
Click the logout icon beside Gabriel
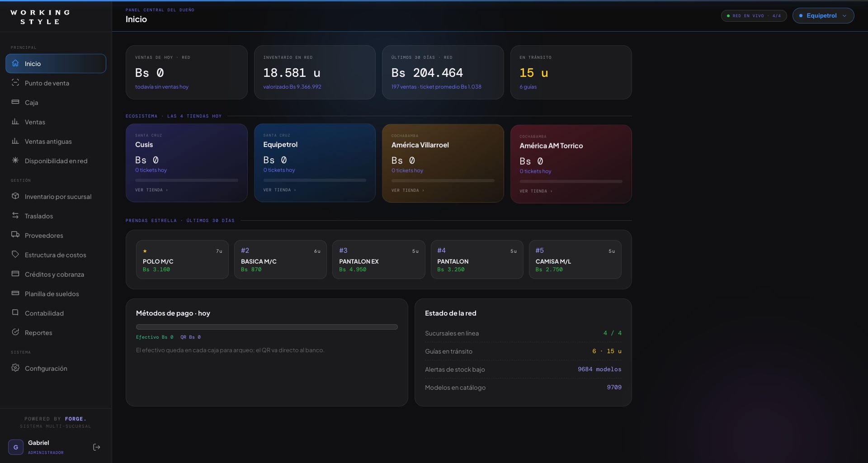97,447
